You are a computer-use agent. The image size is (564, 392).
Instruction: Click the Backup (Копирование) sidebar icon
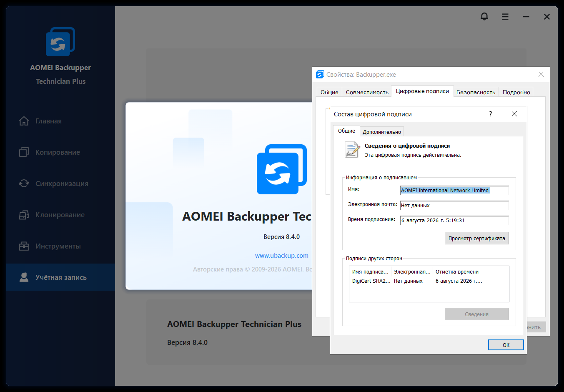(24, 152)
